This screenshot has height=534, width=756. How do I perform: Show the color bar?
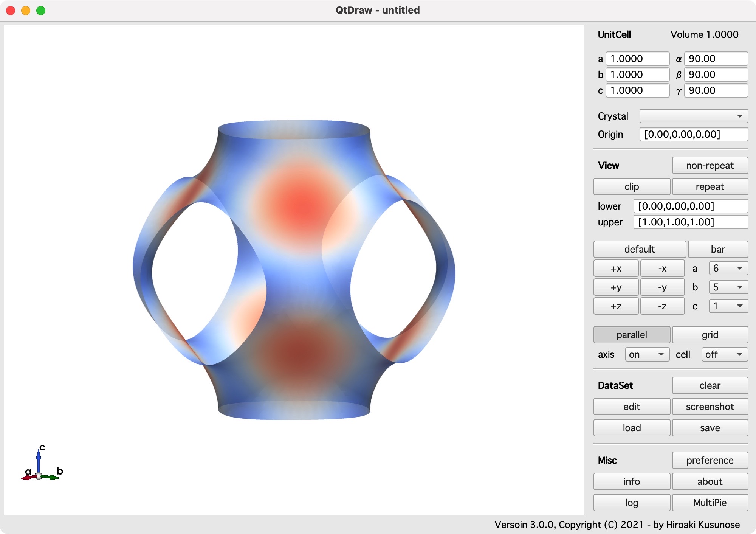click(x=717, y=249)
